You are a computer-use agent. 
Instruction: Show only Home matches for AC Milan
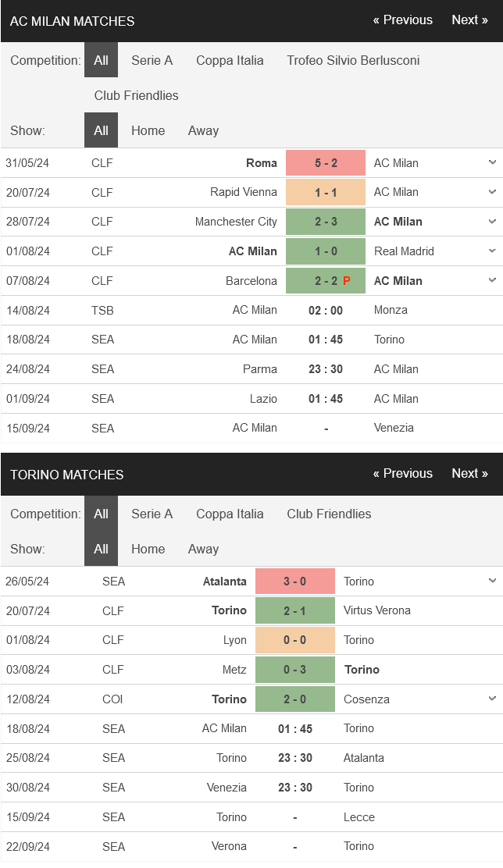[148, 130]
